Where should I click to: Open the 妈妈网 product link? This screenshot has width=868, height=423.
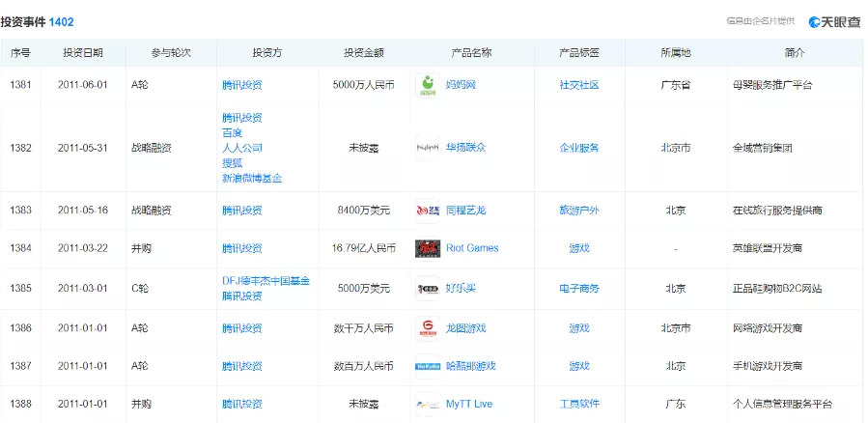click(461, 85)
